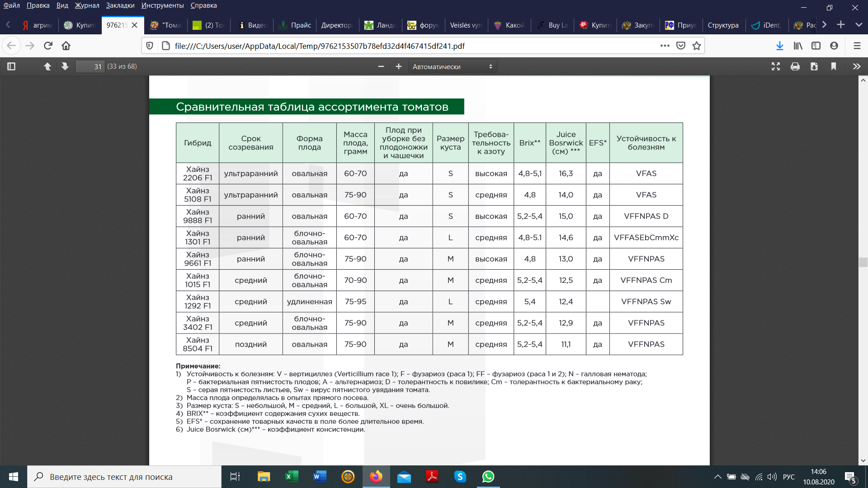Click the page number field

click(90, 66)
